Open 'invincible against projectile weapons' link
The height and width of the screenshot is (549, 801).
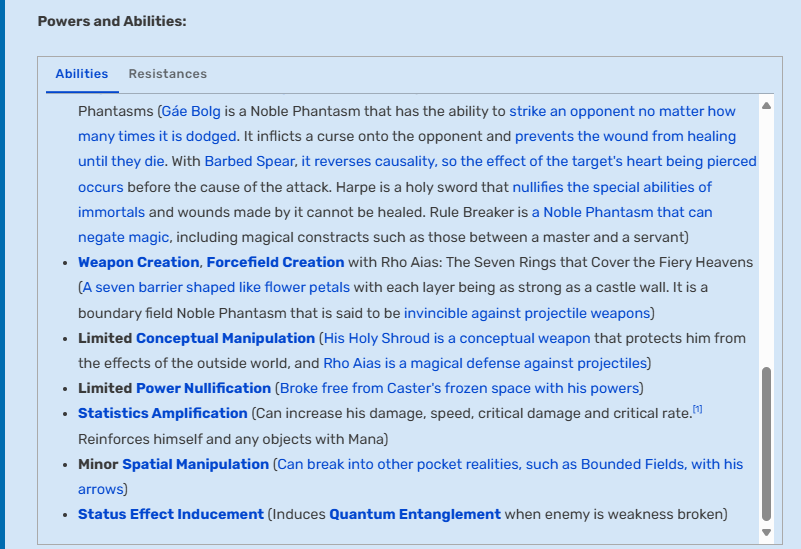[527, 313]
